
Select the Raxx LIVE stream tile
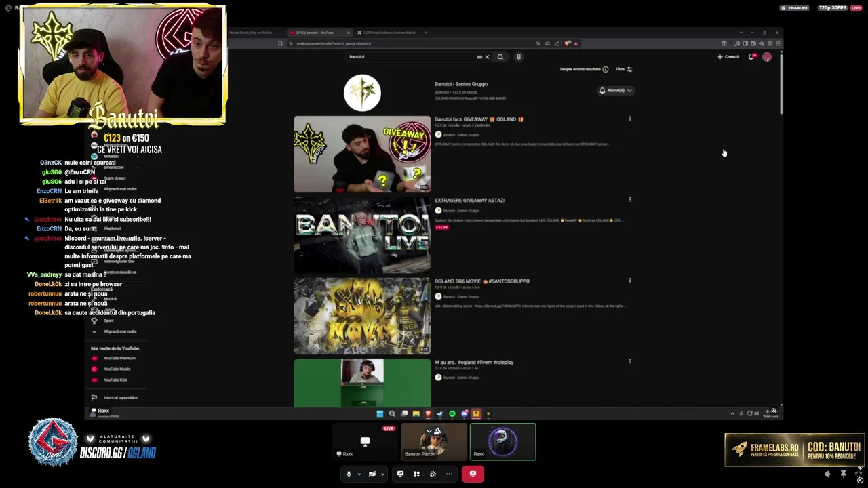pyautogui.click(x=365, y=442)
